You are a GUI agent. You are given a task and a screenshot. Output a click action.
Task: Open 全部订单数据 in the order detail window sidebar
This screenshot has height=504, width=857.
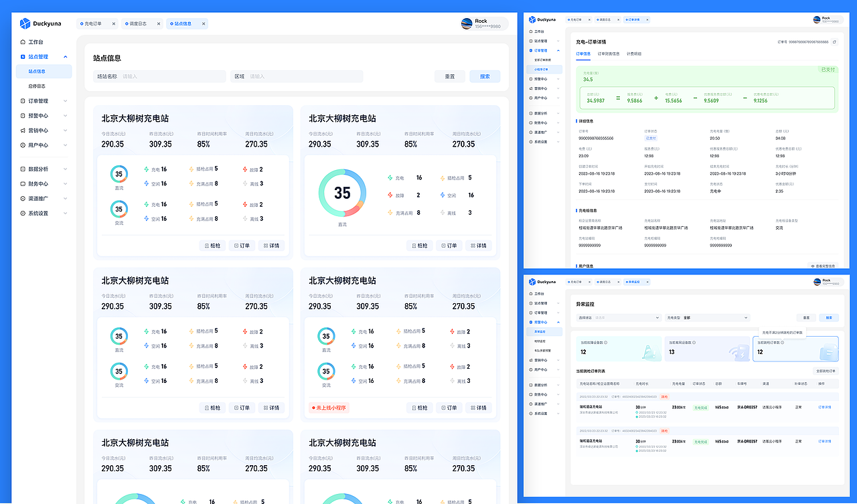coord(542,60)
